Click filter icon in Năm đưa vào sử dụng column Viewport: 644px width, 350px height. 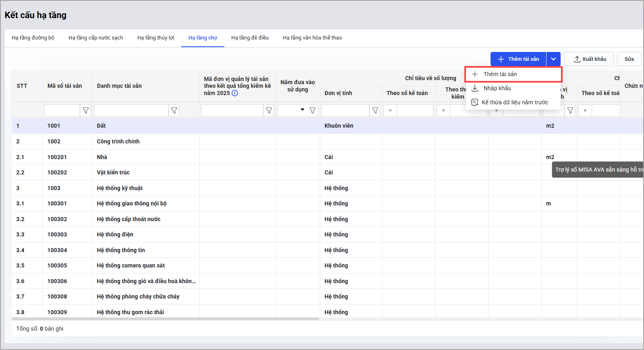click(x=313, y=110)
